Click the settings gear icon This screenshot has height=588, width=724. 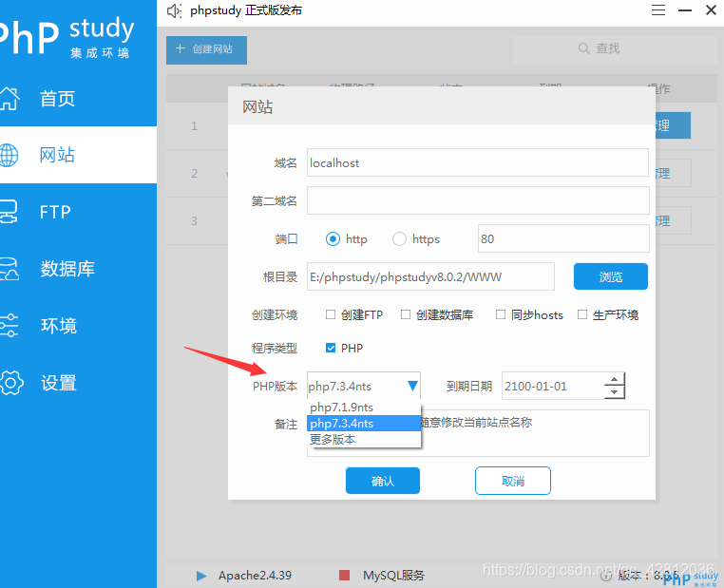point(10,383)
